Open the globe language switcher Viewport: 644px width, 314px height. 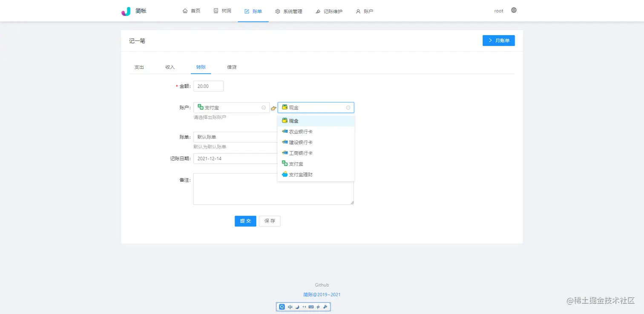[x=514, y=10]
